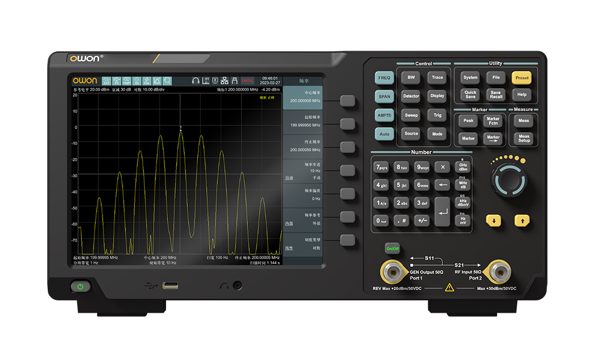Viewport: 589px width, 364px height.
Task: Click the GHz dBm unit key
Action: 463,167
